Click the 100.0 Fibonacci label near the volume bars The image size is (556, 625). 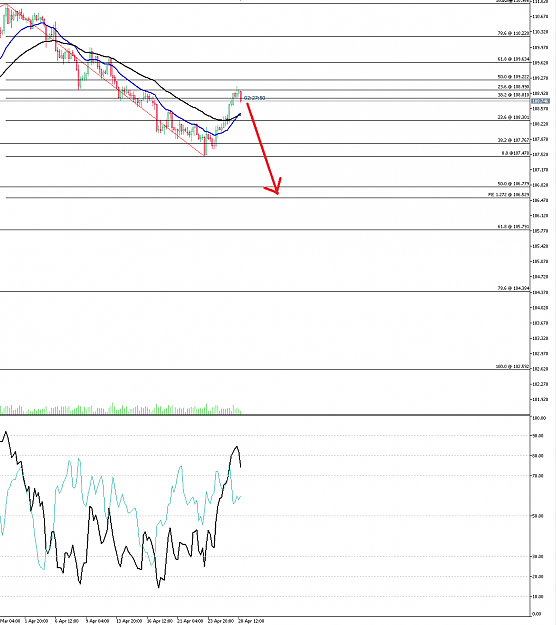point(513,366)
